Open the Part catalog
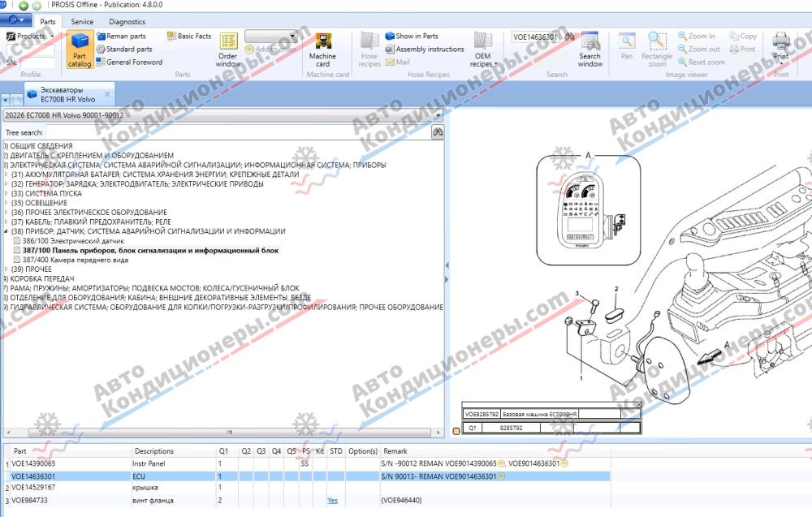The height and width of the screenshot is (517, 812). [x=80, y=50]
